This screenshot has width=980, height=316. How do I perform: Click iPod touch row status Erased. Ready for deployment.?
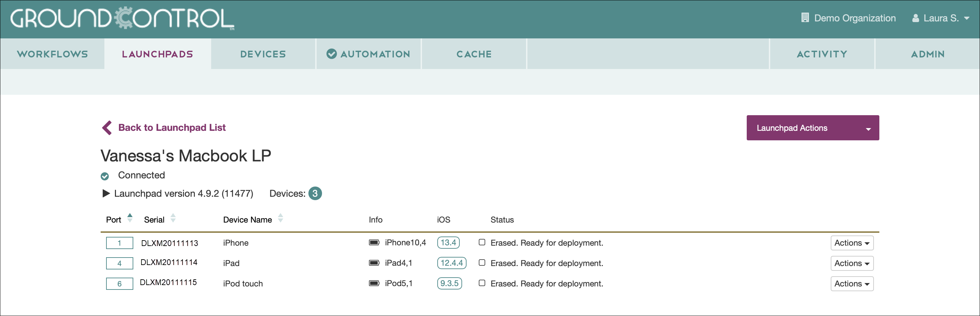coord(547,284)
